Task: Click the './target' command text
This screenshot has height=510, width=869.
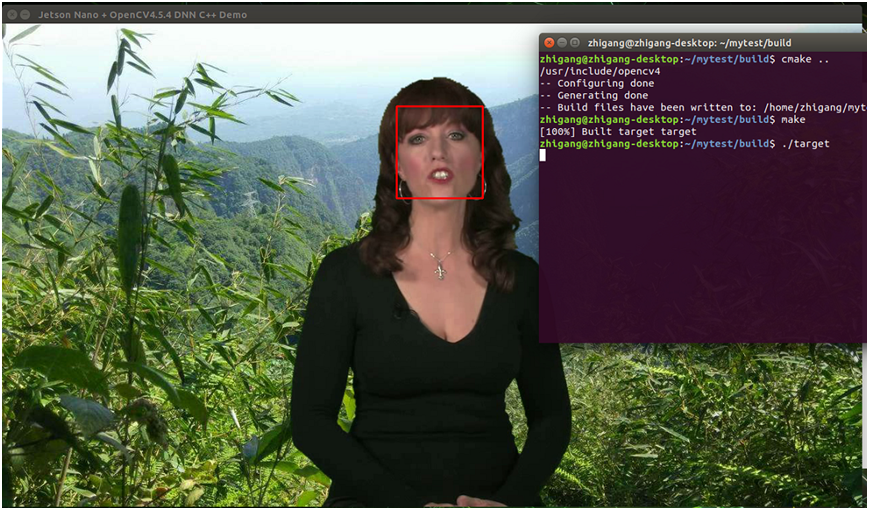Action: coord(805,144)
